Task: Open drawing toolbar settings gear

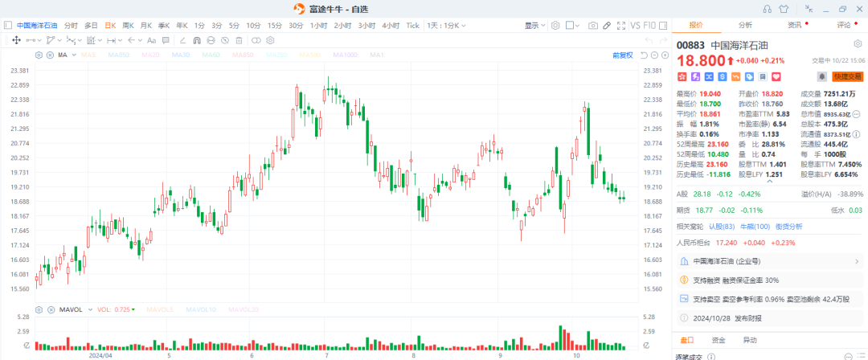Action: click(x=270, y=40)
